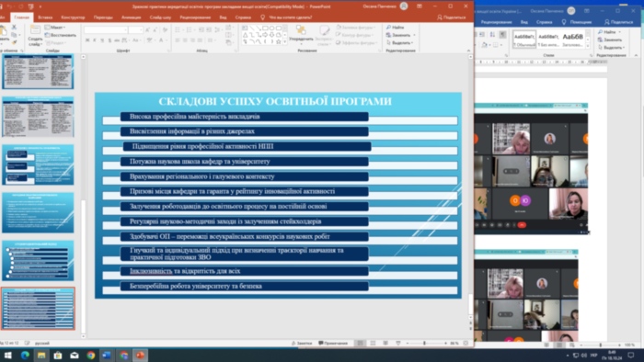Click Обычный style in Word
Viewport: 644px width, 362px height.
524,40
